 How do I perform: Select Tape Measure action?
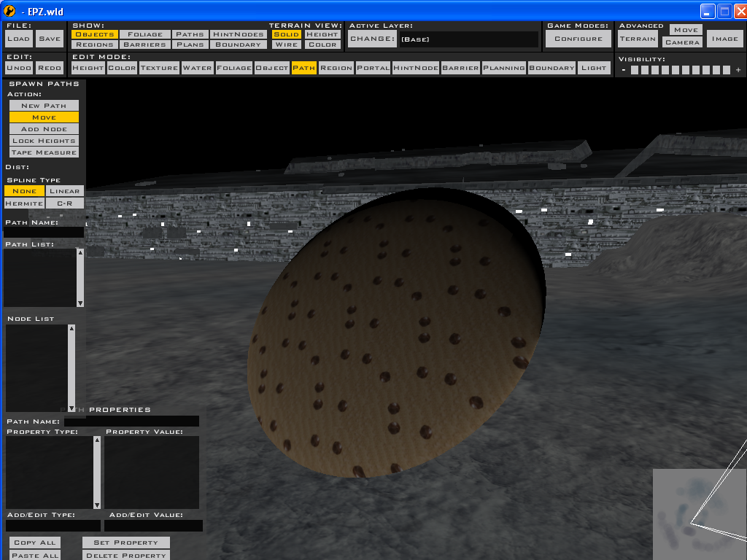click(44, 152)
